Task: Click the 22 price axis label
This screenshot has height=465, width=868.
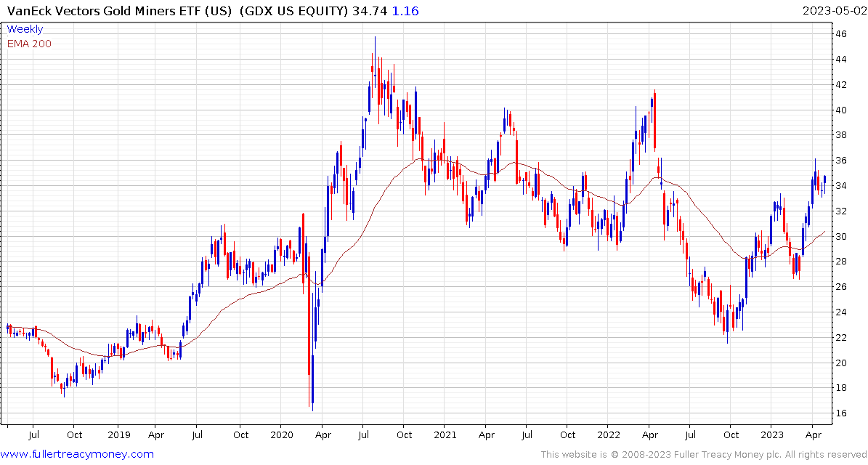Action: [841, 337]
